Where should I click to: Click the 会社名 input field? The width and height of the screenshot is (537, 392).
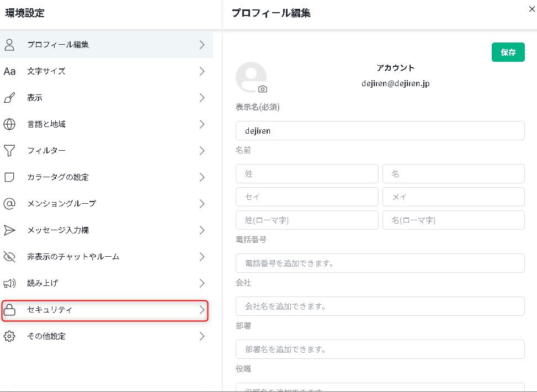click(380, 306)
